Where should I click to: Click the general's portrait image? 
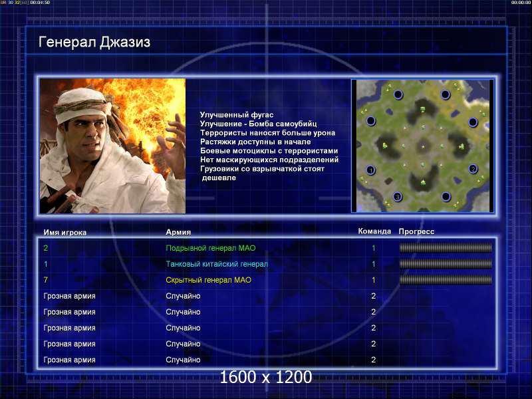pos(112,146)
